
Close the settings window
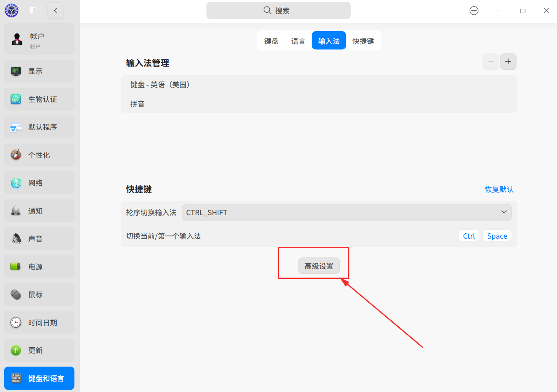pos(546,11)
